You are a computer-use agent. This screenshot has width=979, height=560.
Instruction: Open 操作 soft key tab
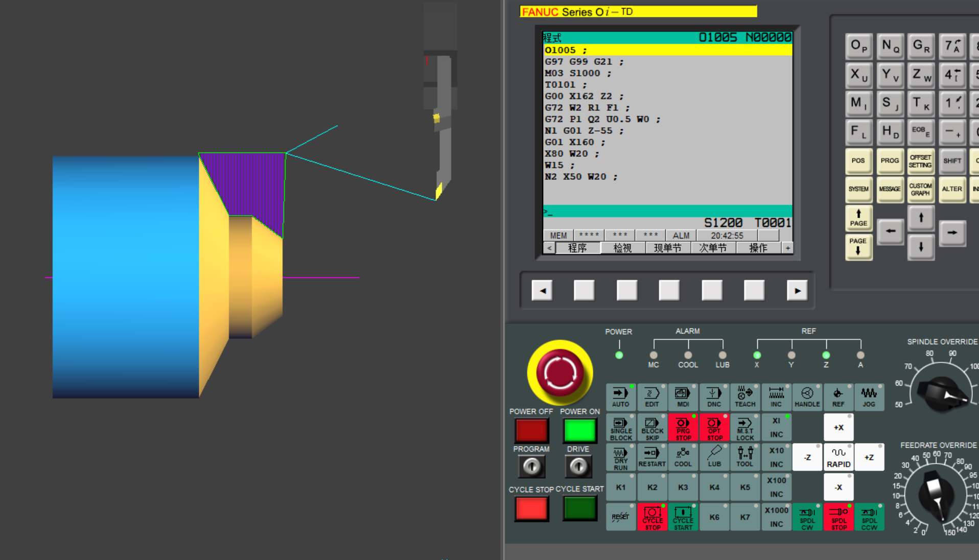click(x=758, y=248)
